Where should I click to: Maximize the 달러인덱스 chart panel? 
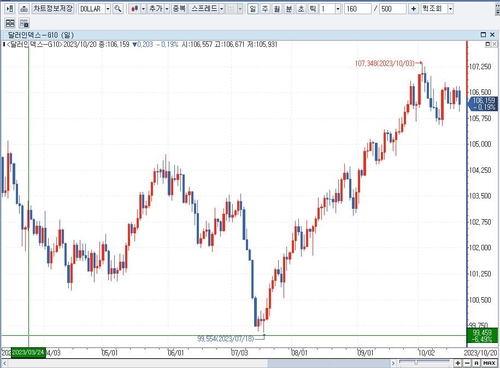coord(483,35)
